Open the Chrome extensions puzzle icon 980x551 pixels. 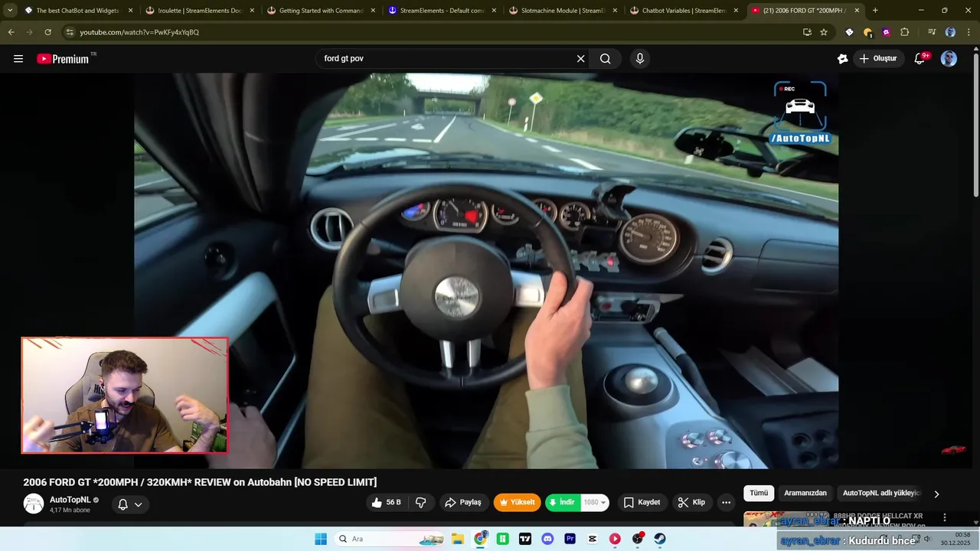pos(904,32)
